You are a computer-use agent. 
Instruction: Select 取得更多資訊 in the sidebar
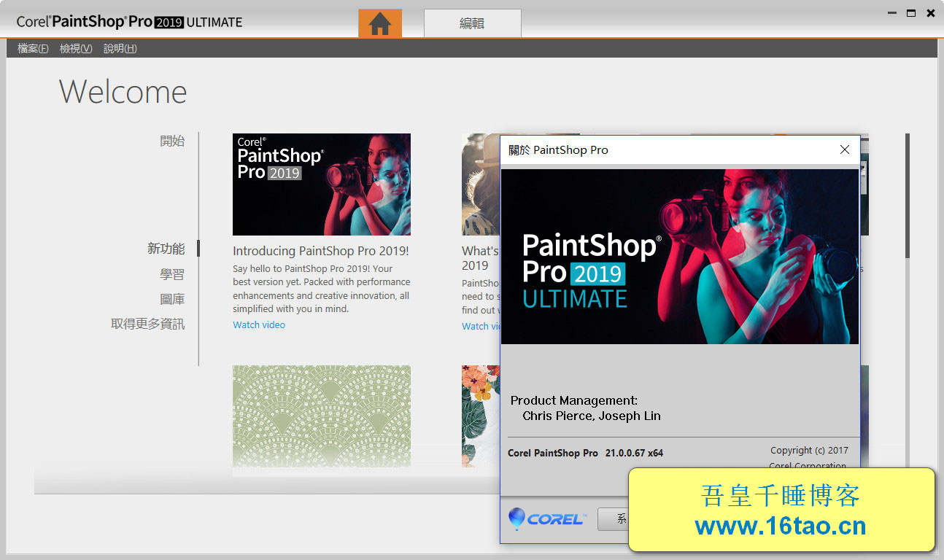tap(147, 324)
